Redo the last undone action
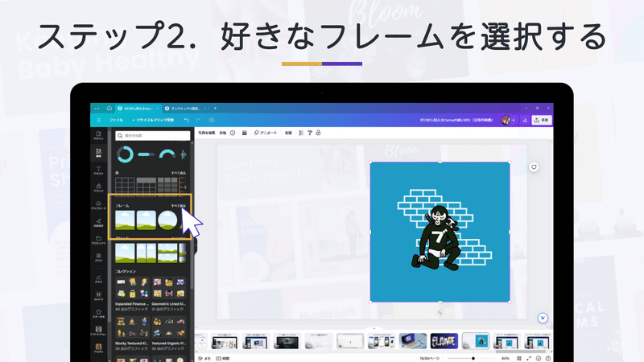Screen dimensions: 644x362 click(x=198, y=120)
